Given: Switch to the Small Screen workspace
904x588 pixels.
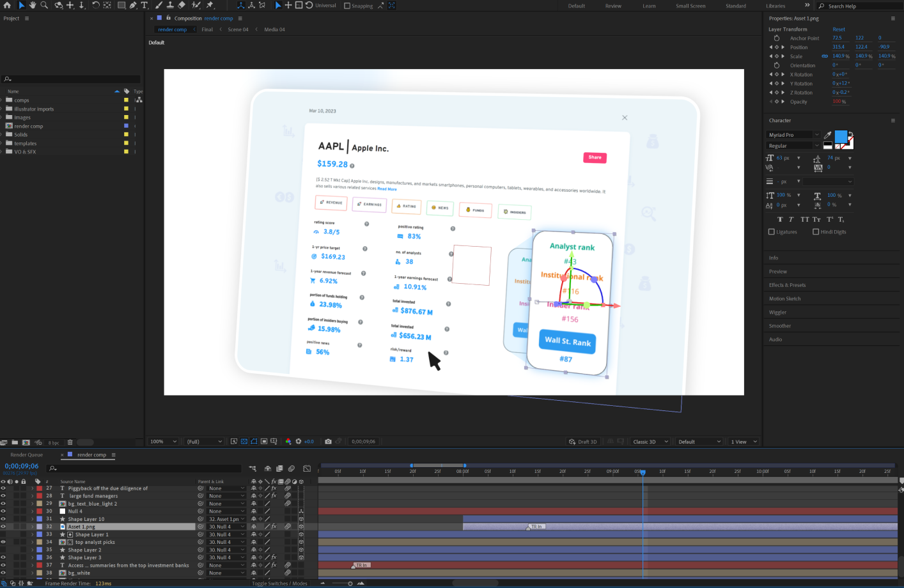Looking at the screenshot, I should coord(690,6).
